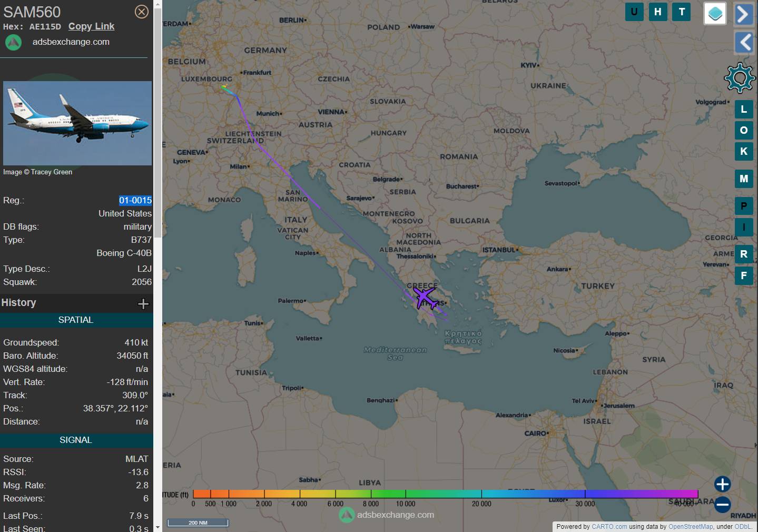This screenshot has width=758, height=532.
Task: Open the CARTO.com attribution link
Action: [609, 527]
